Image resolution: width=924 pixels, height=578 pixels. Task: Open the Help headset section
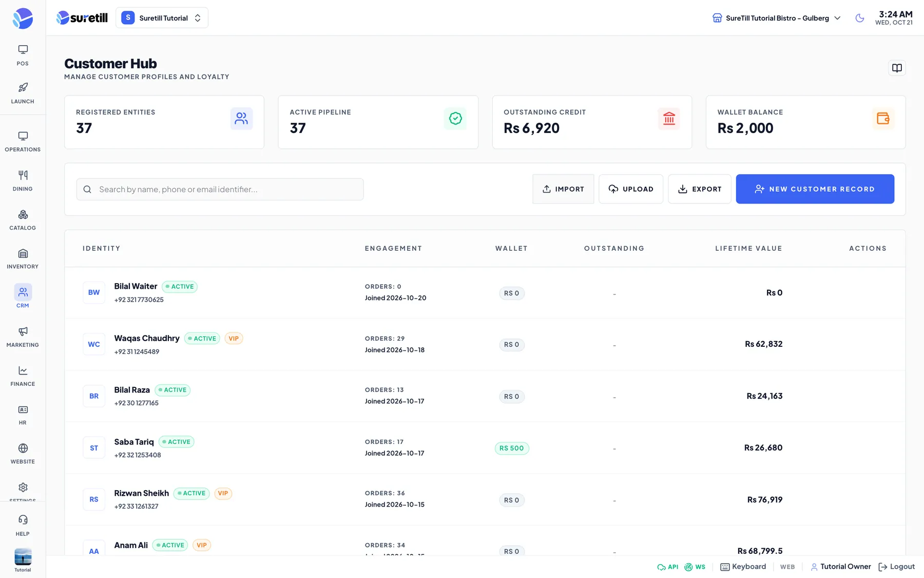click(23, 526)
